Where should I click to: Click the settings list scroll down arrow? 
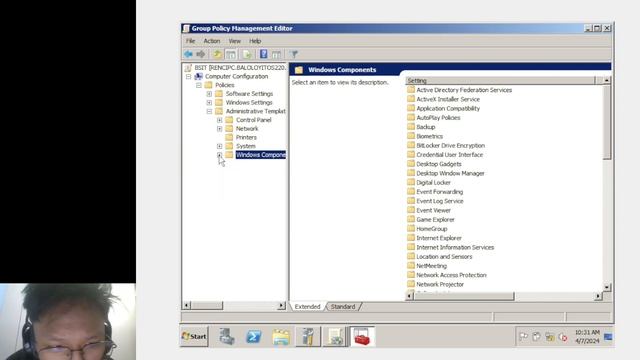pos(607,287)
